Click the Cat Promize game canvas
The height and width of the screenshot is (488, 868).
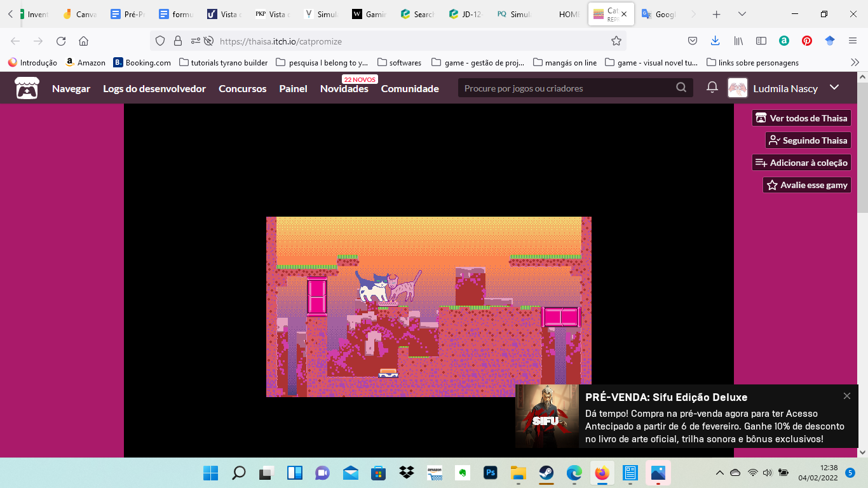tap(429, 307)
